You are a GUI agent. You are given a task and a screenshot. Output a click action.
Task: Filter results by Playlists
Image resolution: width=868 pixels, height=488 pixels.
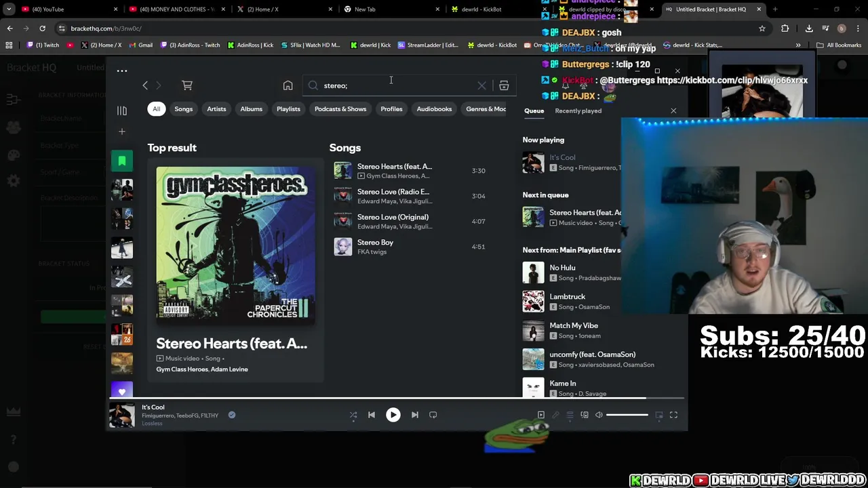pos(288,109)
